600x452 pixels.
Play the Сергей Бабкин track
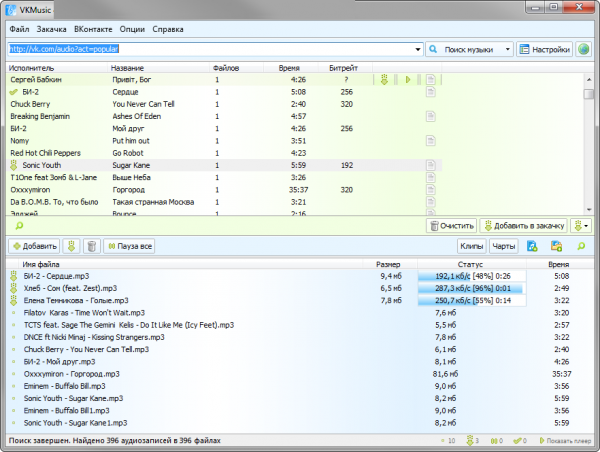coord(408,80)
